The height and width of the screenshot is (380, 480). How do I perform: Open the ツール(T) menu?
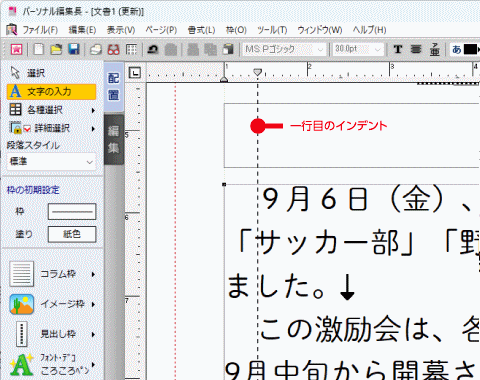[x=272, y=30]
